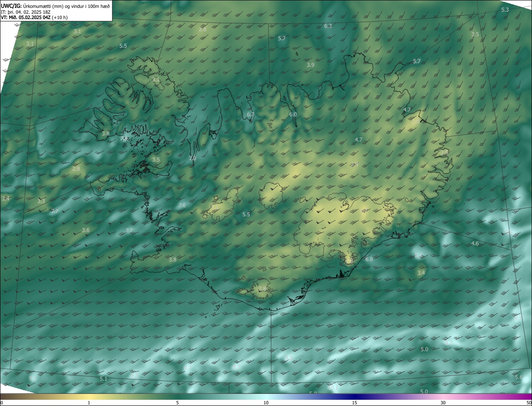Click the VT valid time line 04Z
The image size is (532, 406).
[34, 17]
